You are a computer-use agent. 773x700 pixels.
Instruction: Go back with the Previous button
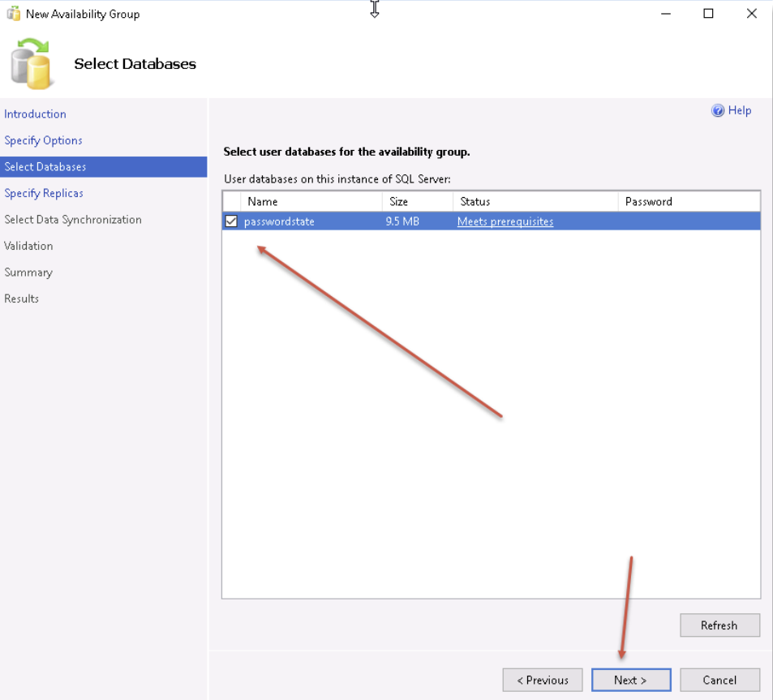[543, 681]
